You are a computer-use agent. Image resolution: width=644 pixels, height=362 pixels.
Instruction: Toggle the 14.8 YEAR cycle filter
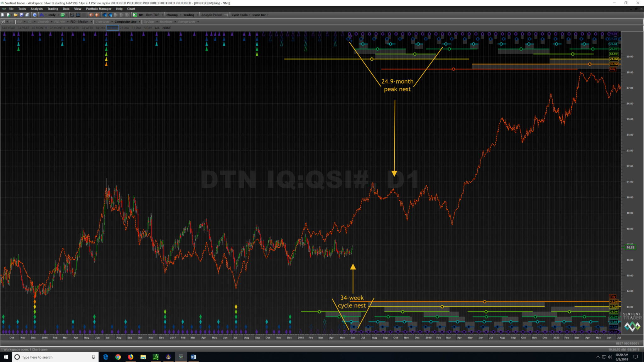point(8,28)
